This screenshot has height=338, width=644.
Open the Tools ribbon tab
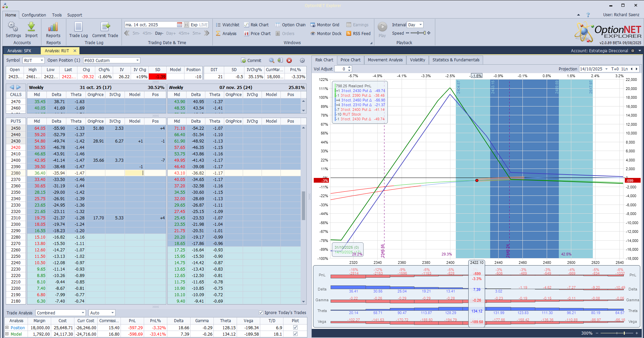click(x=57, y=15)
